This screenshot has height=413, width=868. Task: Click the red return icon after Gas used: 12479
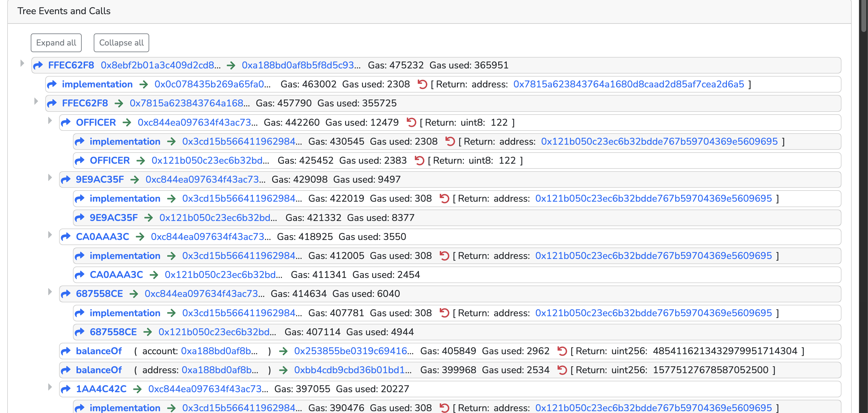pyautogui.click(x=411, y=122)
